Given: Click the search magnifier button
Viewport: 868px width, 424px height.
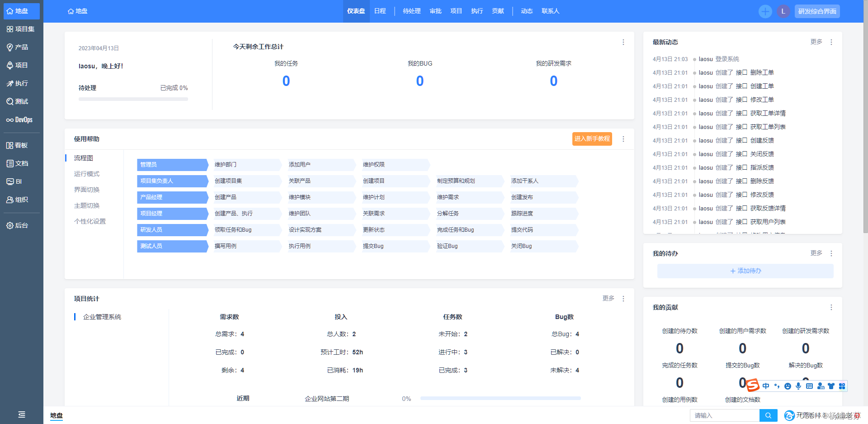Looking at the screenshot, I should tap(768, 415).
